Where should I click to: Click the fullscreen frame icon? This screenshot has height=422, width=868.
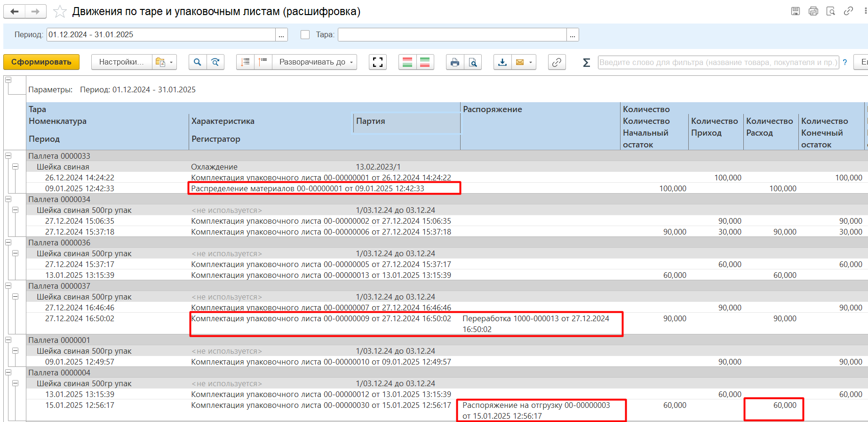[378, 62]
